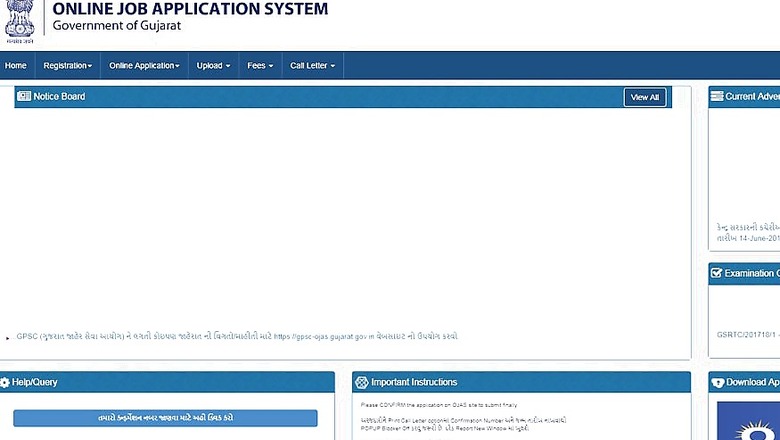
Task: Click the Notice Board panel icon
Action: [24, 96]
